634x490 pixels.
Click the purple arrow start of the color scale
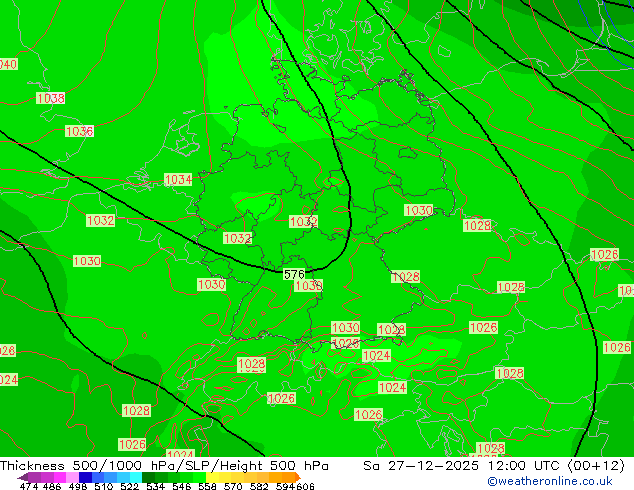point(23,477)
